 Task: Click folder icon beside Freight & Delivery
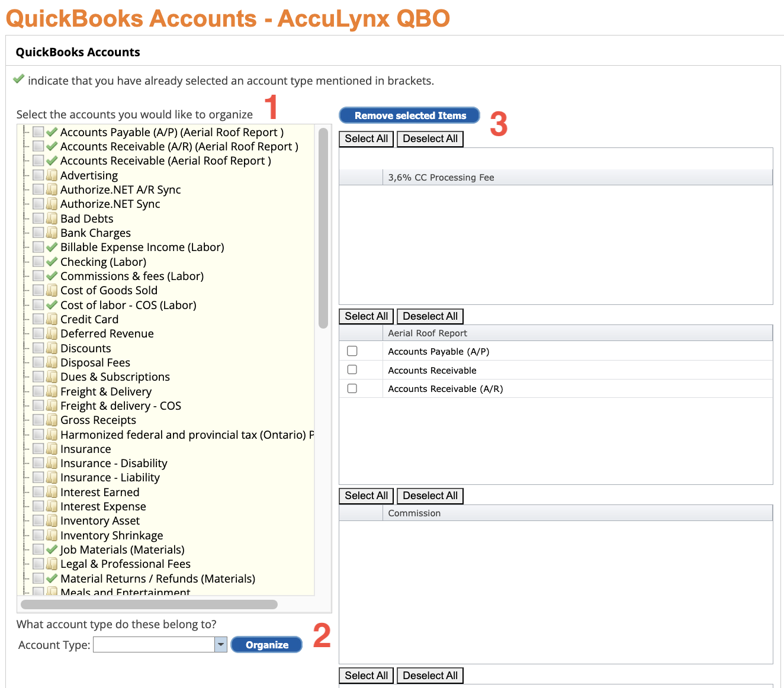click(x=52, y=391)
